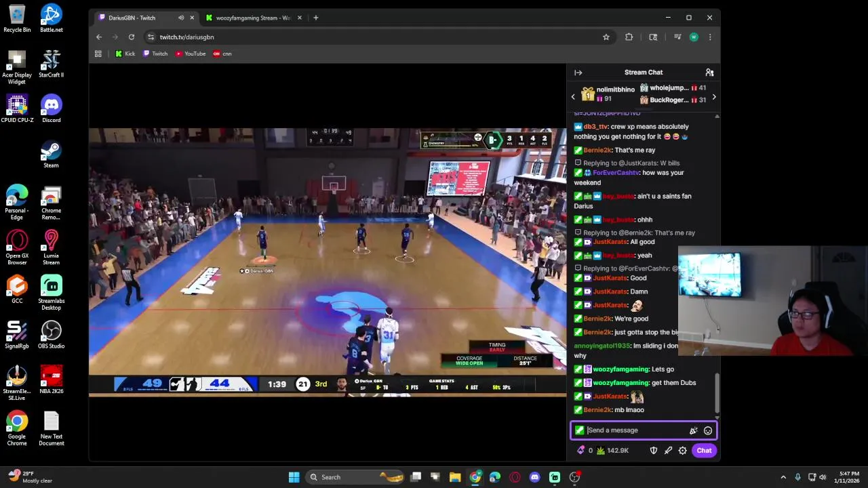Open Lumia Stream desktop shortcut
The width and height of the screenshot is (868, 488).
(51, 247)
